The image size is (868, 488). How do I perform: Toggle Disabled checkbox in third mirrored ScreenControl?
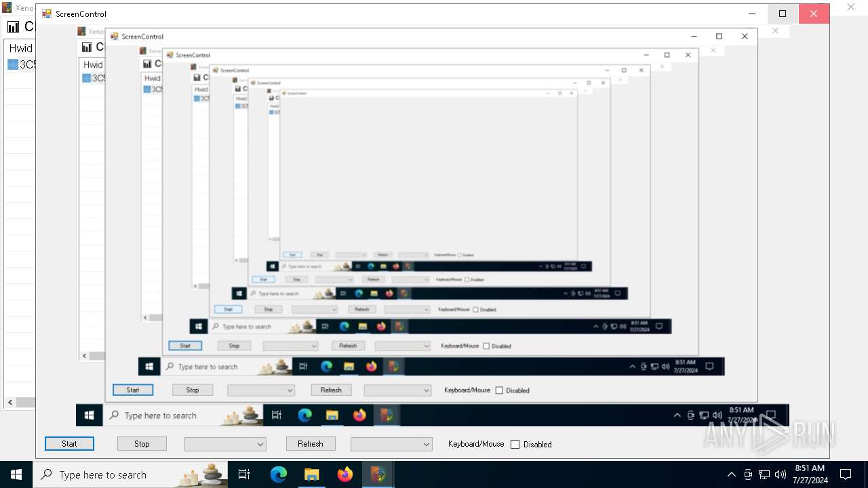tap(475, 309)
